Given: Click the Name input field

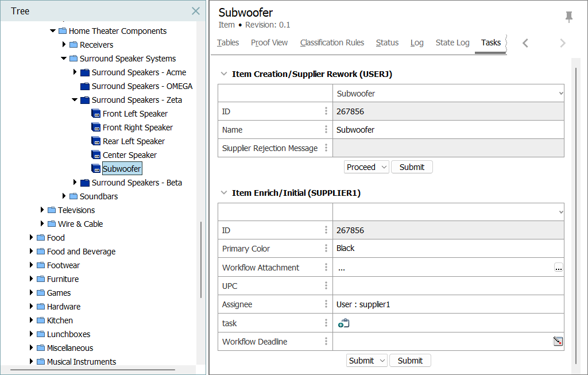Looking at the screenshot, I should (448, 130).
